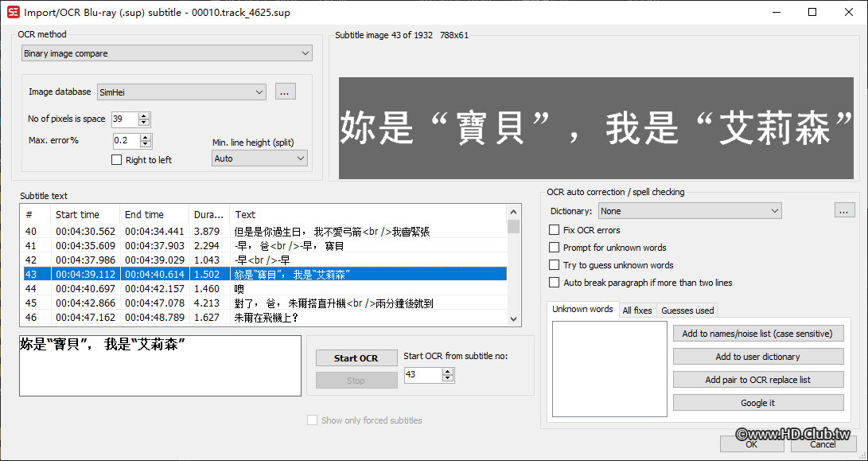This screenshot has width=868, height=461.
Task: Check 'Fix OCR errors'
Action: pos(554,229)
